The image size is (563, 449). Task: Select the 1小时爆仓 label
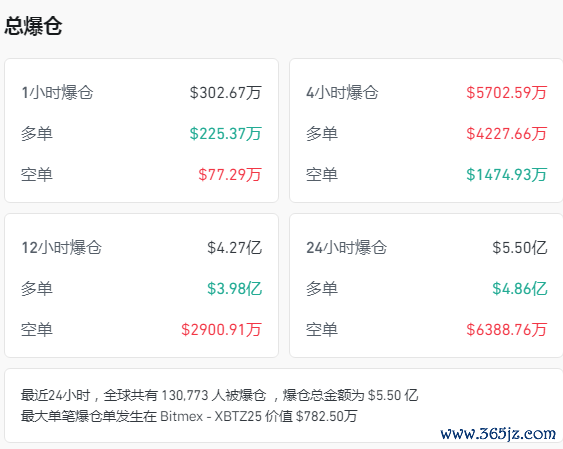point(57,93)
